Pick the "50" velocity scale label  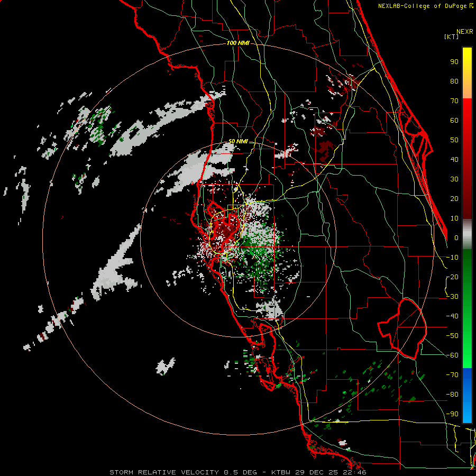pyautogui.click(x=454, y=140)
